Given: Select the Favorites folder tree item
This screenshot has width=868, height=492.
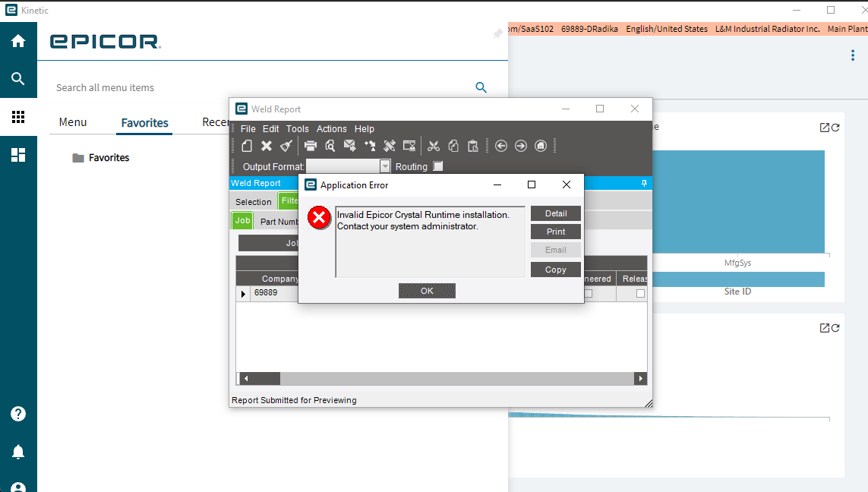Looking at the screenshot, I should click(101, 158).
